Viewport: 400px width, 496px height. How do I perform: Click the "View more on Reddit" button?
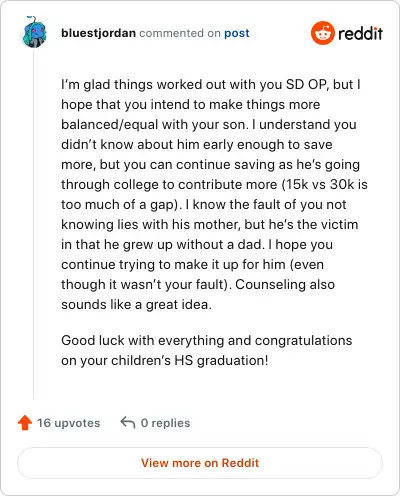[200, 463]
